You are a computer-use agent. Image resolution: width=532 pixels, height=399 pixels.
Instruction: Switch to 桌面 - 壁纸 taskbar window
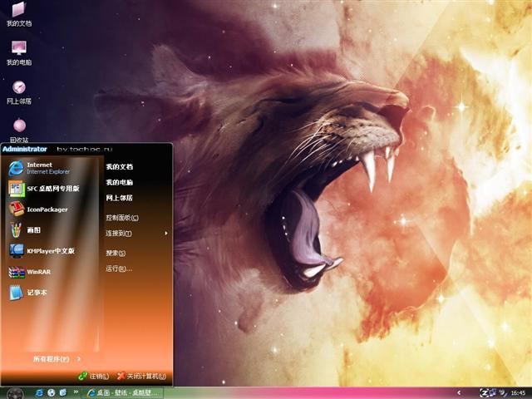[x=123, y=393]
